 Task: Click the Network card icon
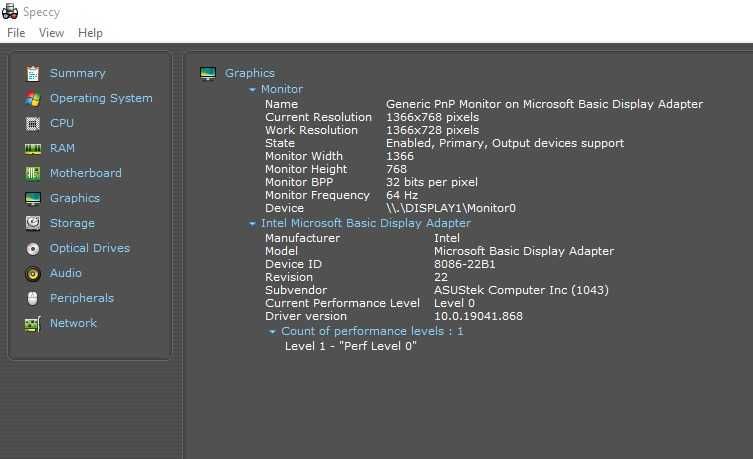pos(33,324)
